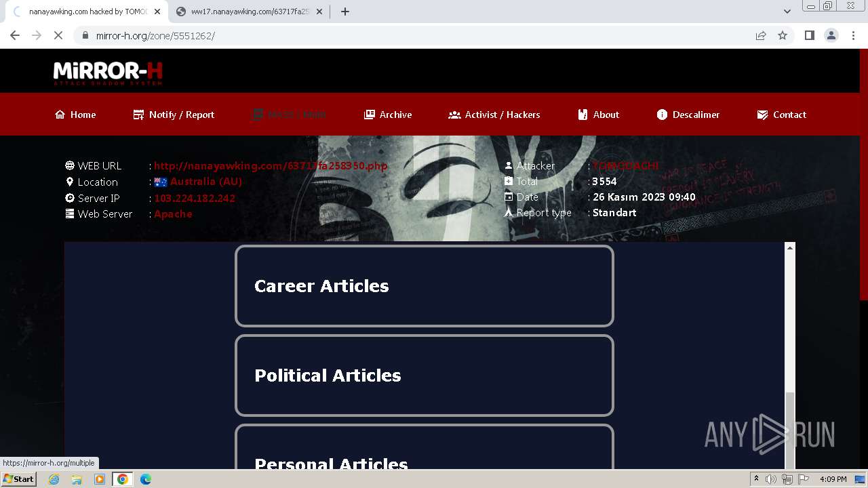Open the About page
The height and width of the screenshot is (488, 868).
(599, 115)
